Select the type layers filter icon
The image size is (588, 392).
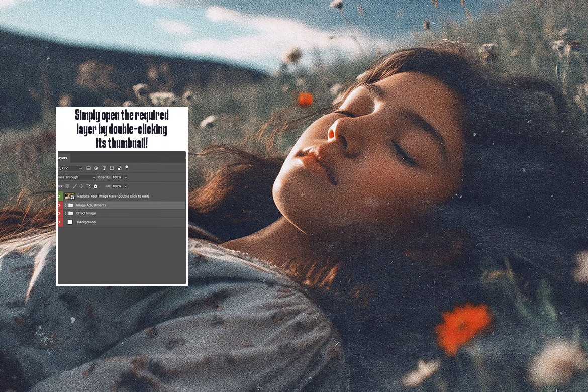click(x=104, y=168)
